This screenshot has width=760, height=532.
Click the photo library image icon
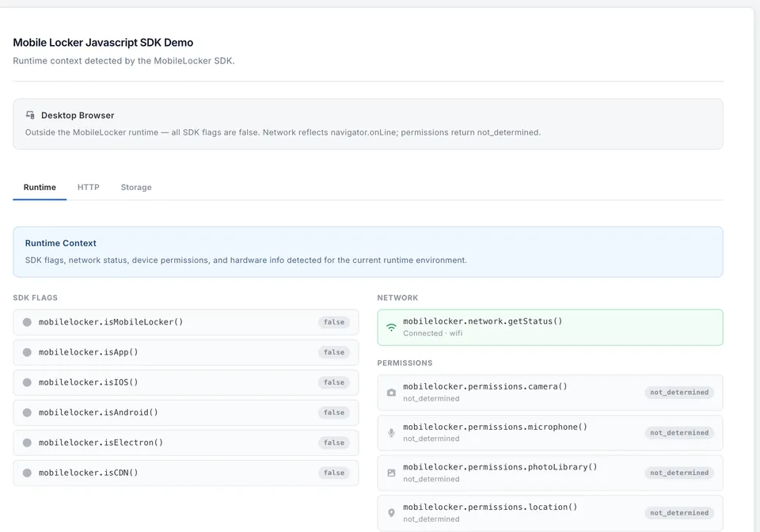coord(391,473)
